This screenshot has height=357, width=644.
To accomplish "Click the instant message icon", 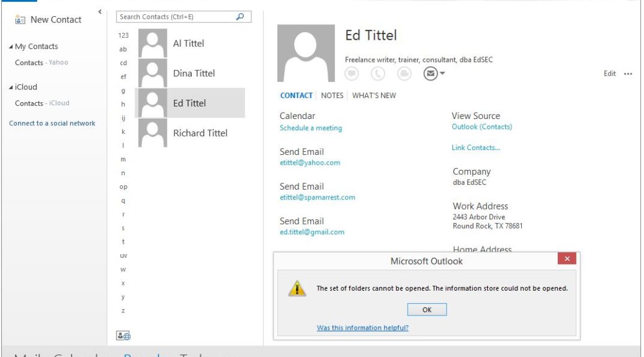I will (352, 74).
